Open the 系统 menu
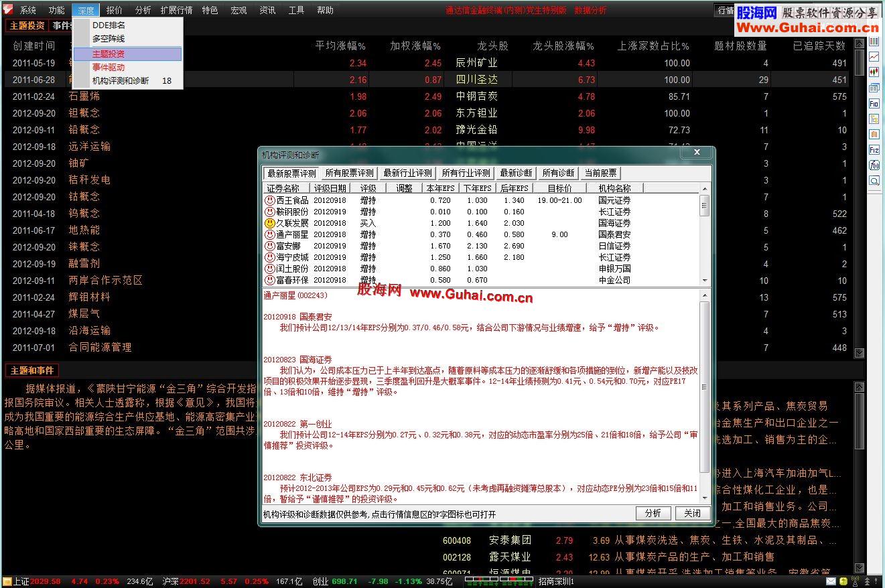 point(28,10)
